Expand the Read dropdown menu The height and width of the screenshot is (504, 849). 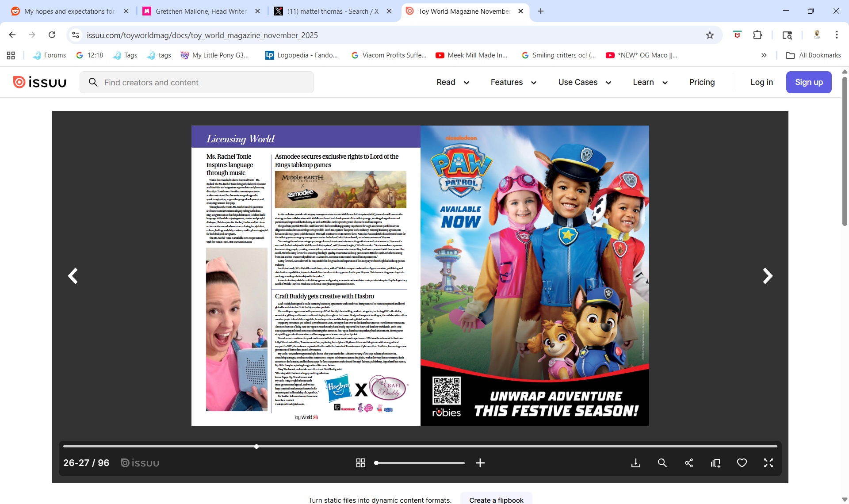453,82
